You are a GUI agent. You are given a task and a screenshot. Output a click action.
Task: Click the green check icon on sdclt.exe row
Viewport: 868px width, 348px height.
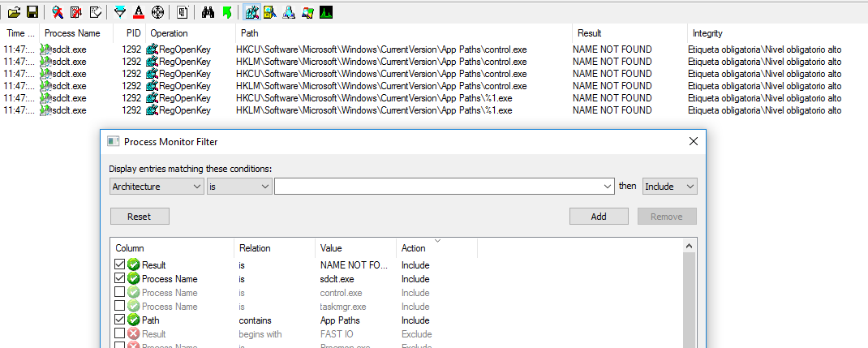click(x=133, y=279)
